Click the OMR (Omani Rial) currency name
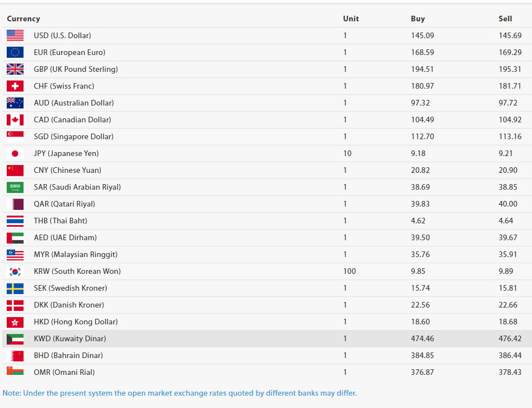 pyautogui.click(x=64, y=372)
